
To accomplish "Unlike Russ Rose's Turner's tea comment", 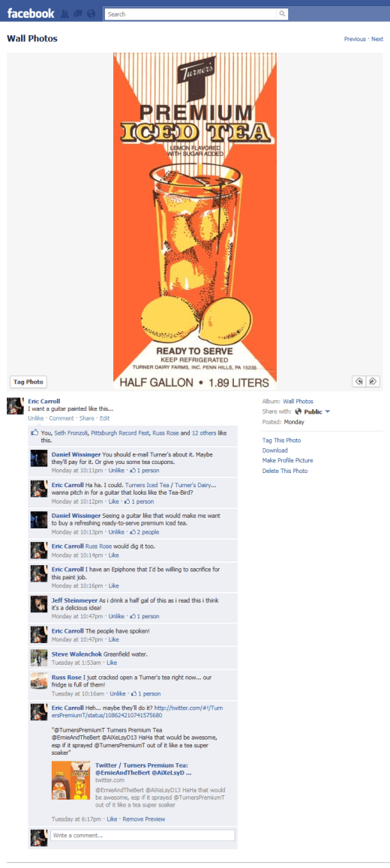I will pos(118,693).
